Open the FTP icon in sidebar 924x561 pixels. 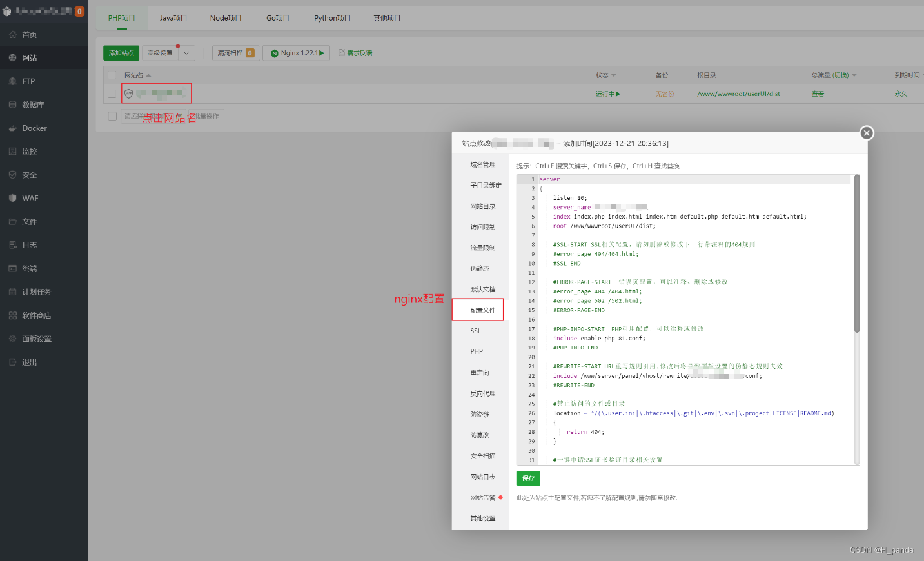[x=12, y=81]
